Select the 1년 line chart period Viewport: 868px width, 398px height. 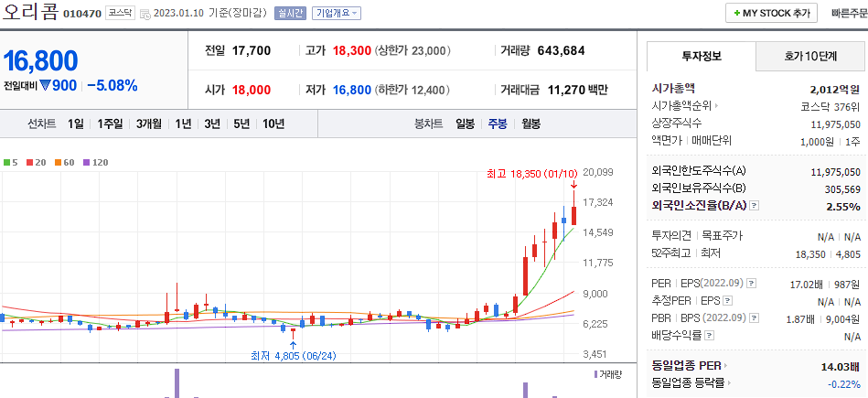[183, 124]
